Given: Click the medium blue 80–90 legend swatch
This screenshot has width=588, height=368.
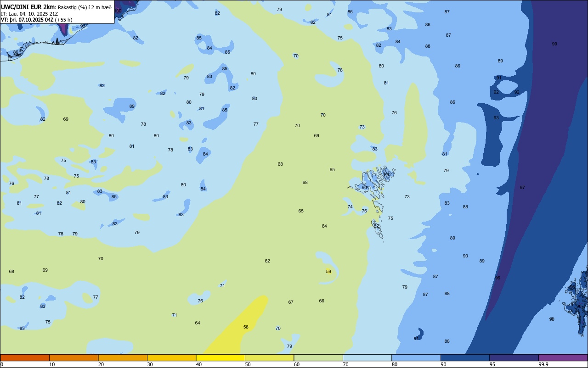Looking at the screenshot, I should point(416,357).
